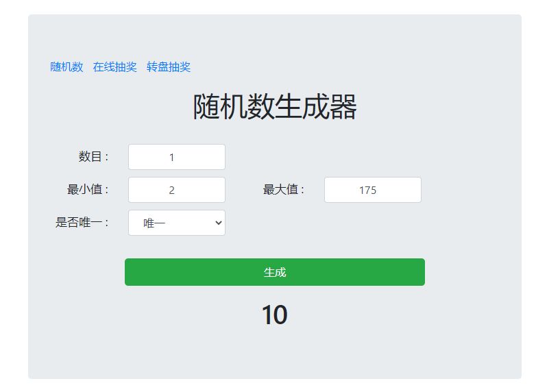Click the 随机数生成器 heading
Viewport: 560px width, 392px height.
coord(275,106)
